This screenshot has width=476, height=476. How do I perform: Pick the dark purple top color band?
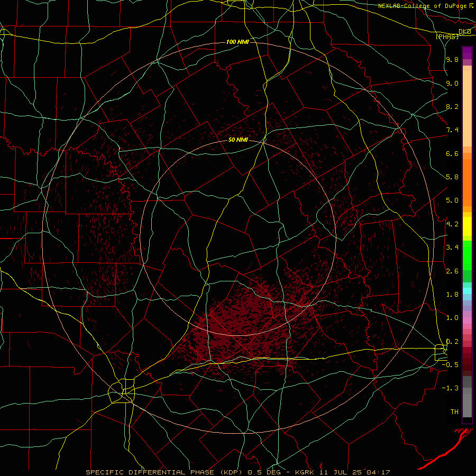(467, 53)
